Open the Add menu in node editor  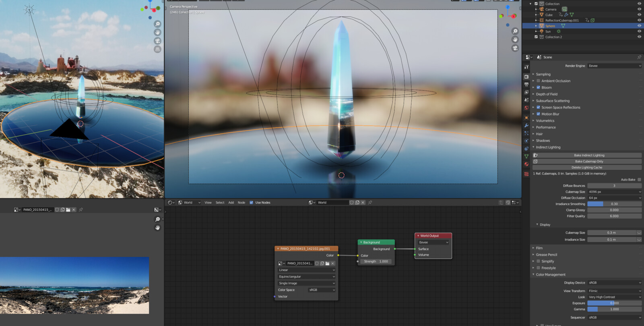point(231,203)
